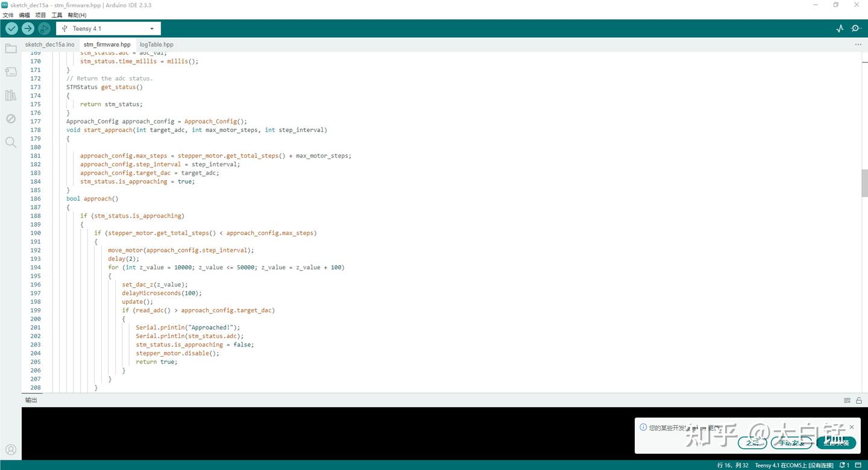Click the 'Serial.println("Approached!");' line

[x=188, y=328]
